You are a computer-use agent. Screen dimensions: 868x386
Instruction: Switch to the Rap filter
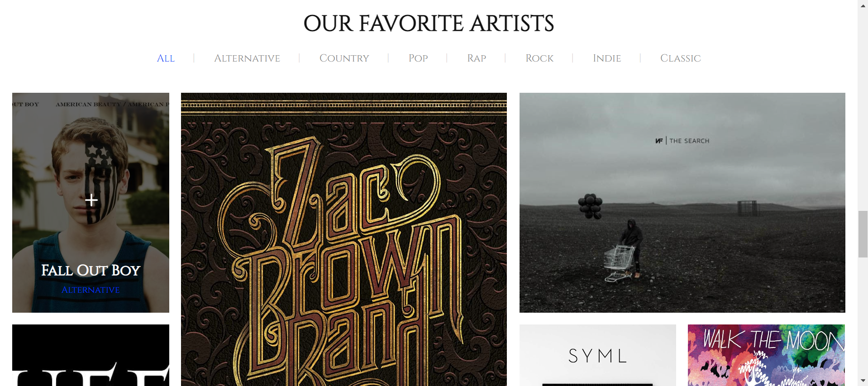tap(477, 58)
